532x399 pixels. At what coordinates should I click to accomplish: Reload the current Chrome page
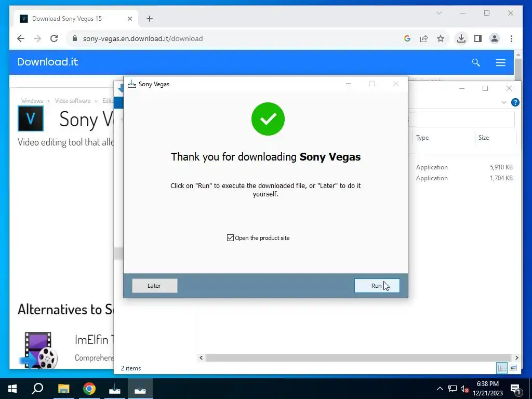(54, 38)
